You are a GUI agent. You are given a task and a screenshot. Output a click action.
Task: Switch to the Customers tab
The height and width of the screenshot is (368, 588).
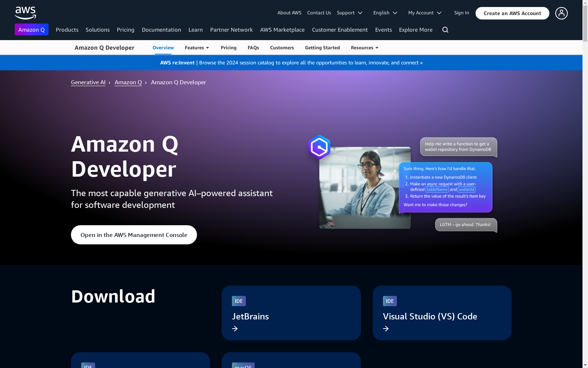282,48
